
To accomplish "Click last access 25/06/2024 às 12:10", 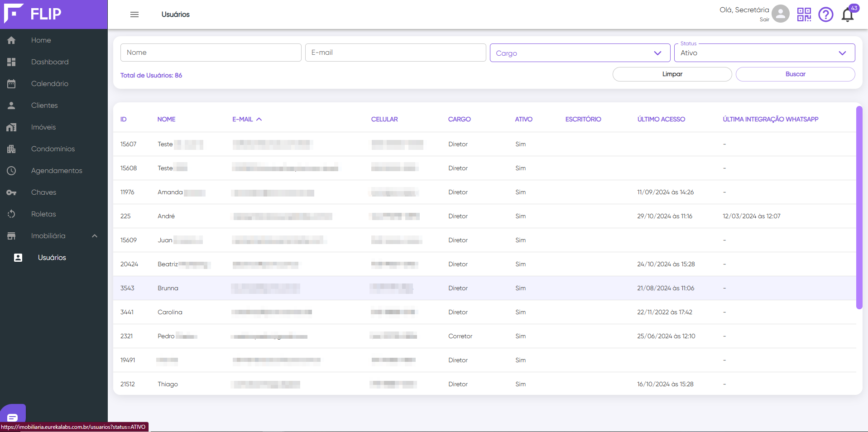I will 666,336.
